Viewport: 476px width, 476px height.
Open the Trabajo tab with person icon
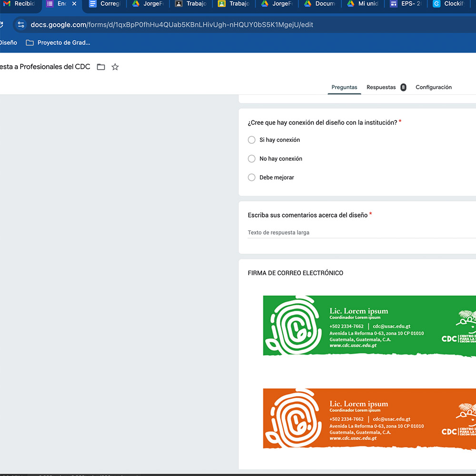click(191, 4)
